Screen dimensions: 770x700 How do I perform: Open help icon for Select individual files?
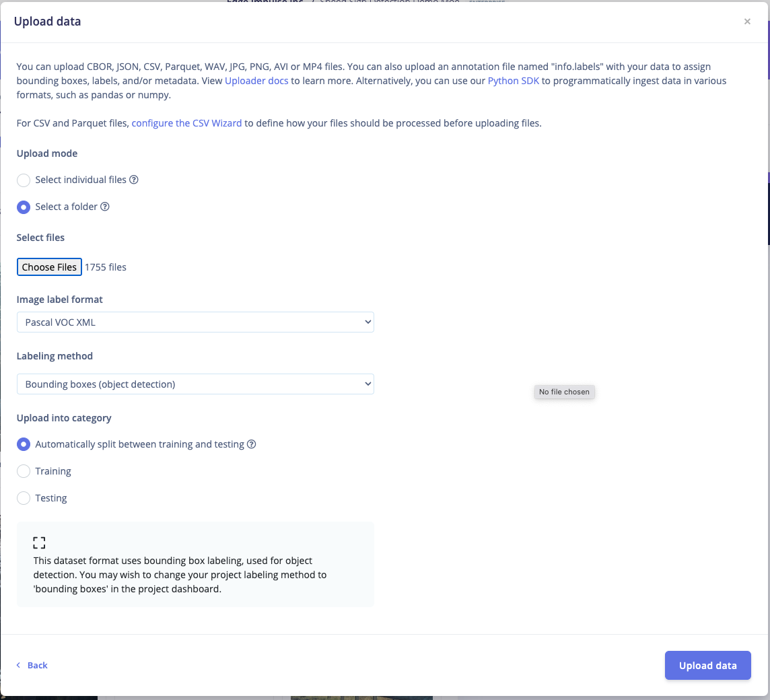pos(133,180)
